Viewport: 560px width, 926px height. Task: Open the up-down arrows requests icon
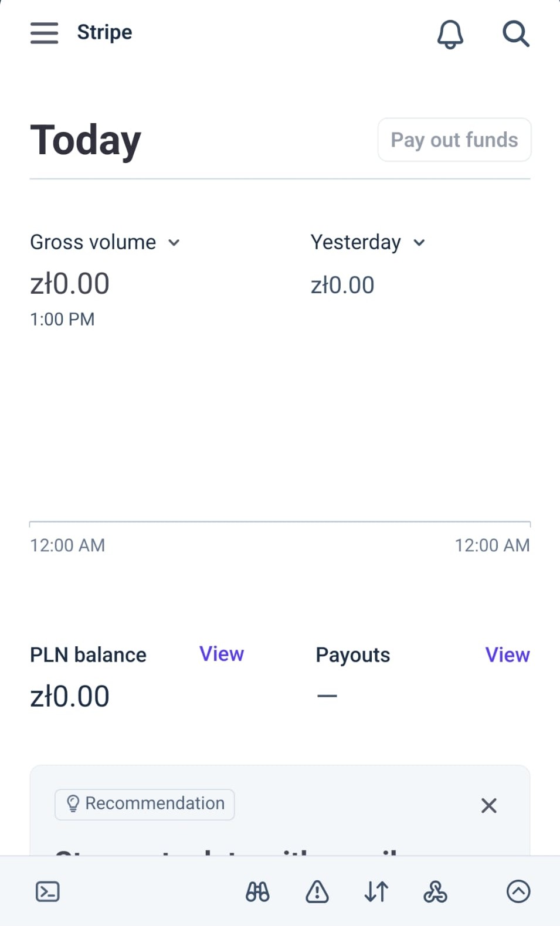376,891
